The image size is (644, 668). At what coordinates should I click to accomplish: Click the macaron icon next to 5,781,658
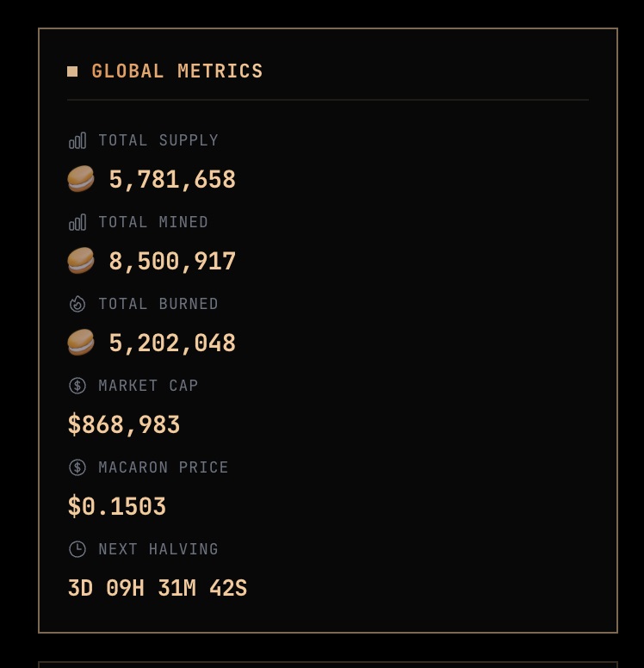coord(81,179)
